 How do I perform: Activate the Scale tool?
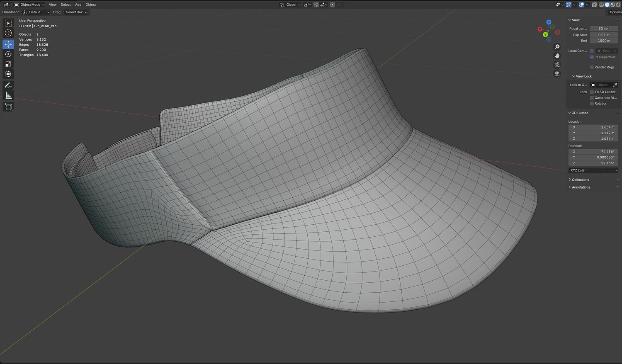tap(8, 64)
